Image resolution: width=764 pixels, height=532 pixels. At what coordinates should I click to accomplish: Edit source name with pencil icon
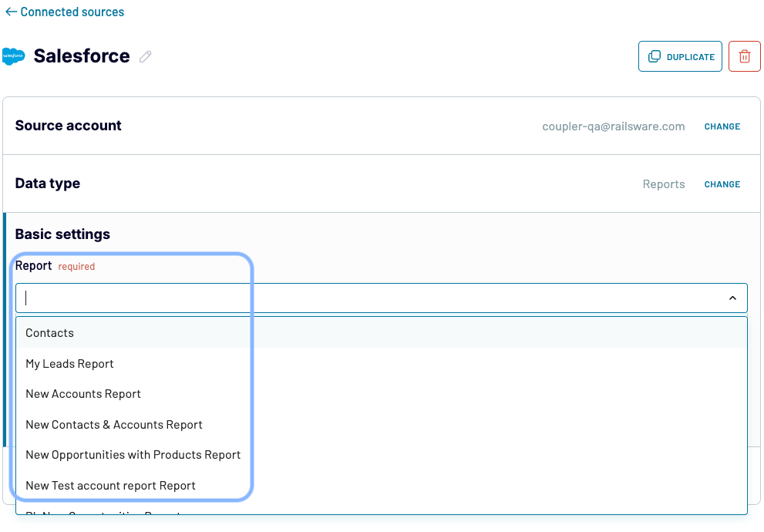click(x=145, y=56)
